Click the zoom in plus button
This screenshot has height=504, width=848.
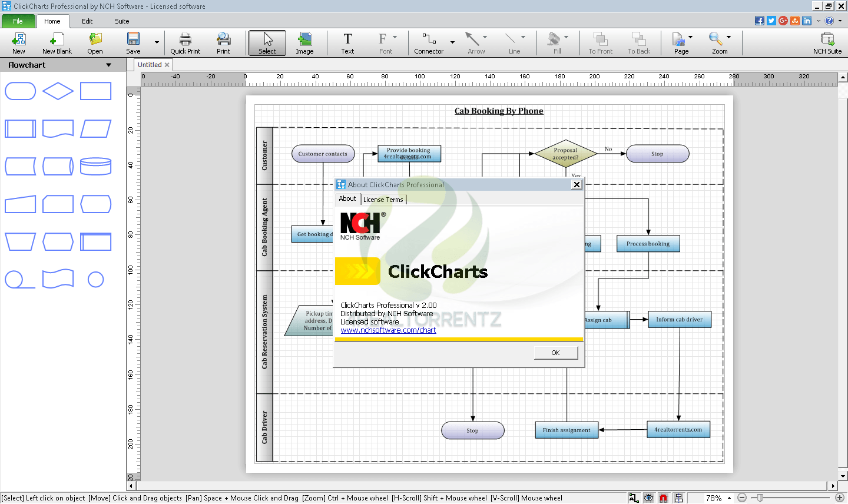840,498
